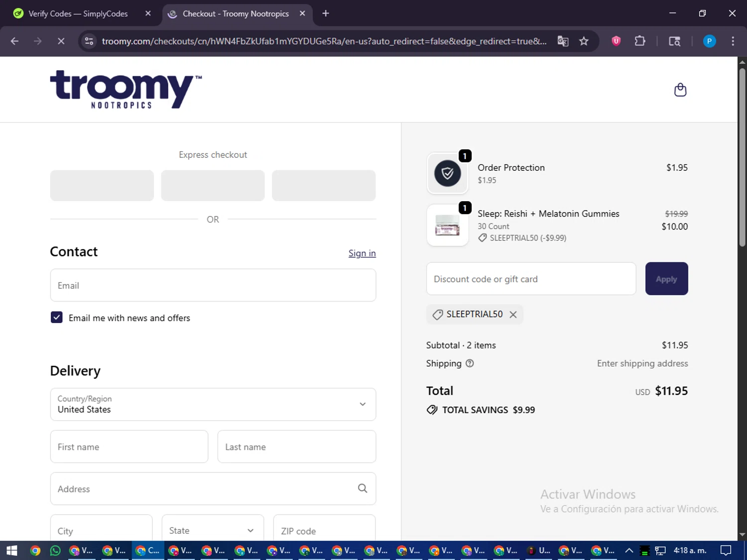Expand the Country/Region dropdown
Viewport: 747px width, 560px height.
coord(213,404)
